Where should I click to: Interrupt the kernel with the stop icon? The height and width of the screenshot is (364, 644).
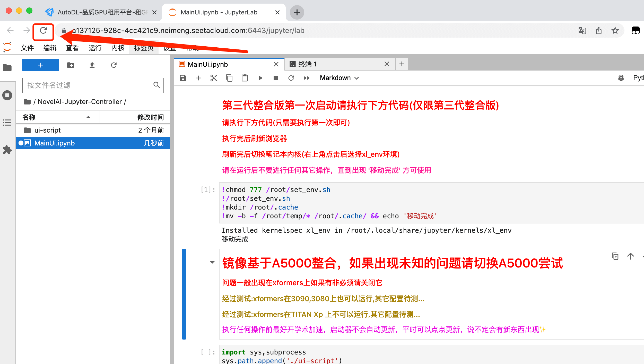[275, 78]
